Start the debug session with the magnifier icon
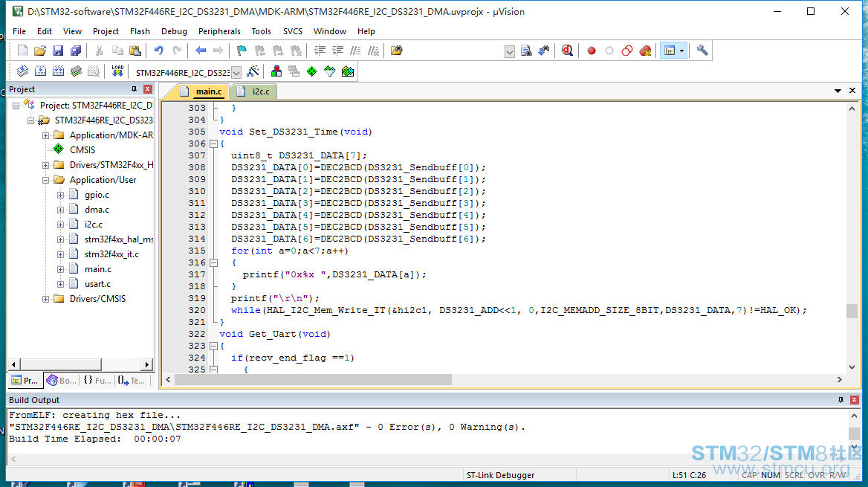 point(567,51)
